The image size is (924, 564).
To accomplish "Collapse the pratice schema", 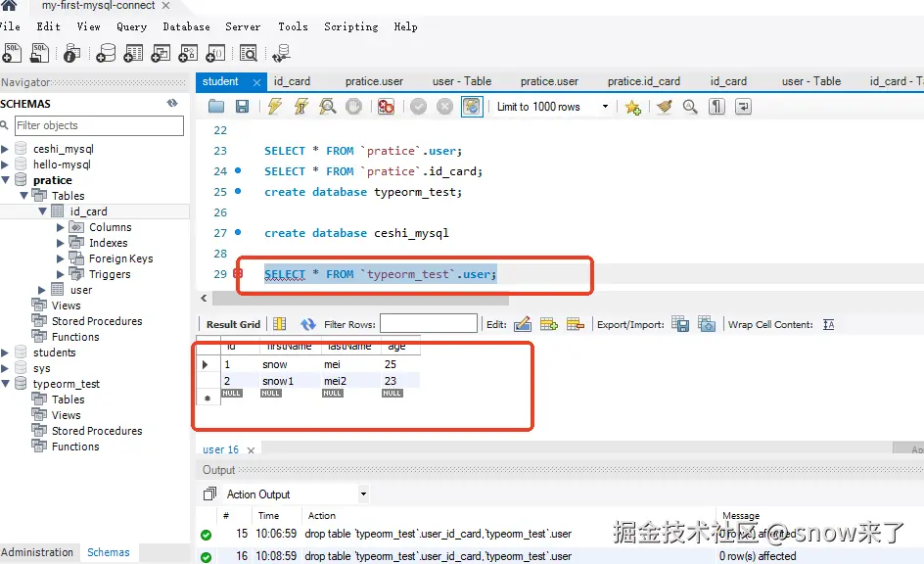I will [5, 180].
